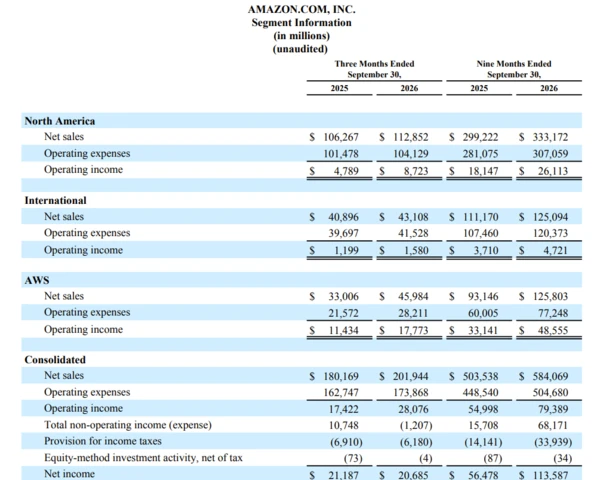Select "Total non-operating income (expense)" row label
The height and width of the screenshot is (480, 600).
coord(128,425)
